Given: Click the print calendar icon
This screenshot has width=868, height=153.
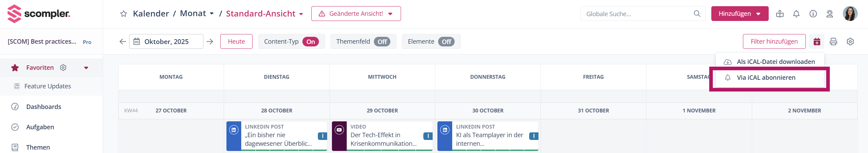Looking at the screenshot, I should click(x=833, y=42).
